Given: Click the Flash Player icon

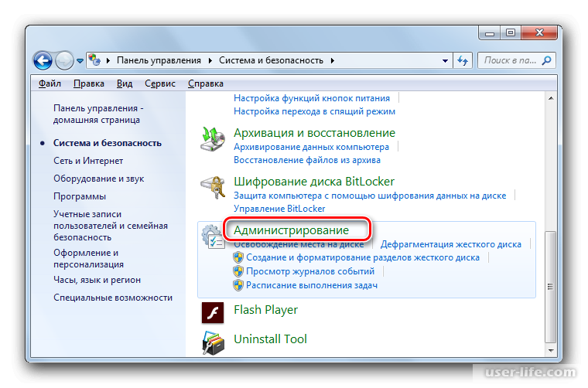Looking at the screenshot, I should [x=213, y=313].
